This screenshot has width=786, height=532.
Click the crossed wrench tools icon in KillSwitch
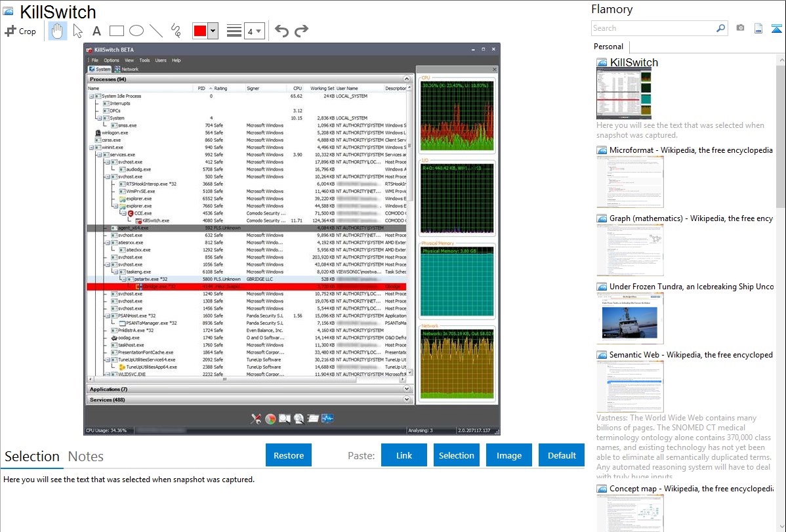[x=256, y=419]
